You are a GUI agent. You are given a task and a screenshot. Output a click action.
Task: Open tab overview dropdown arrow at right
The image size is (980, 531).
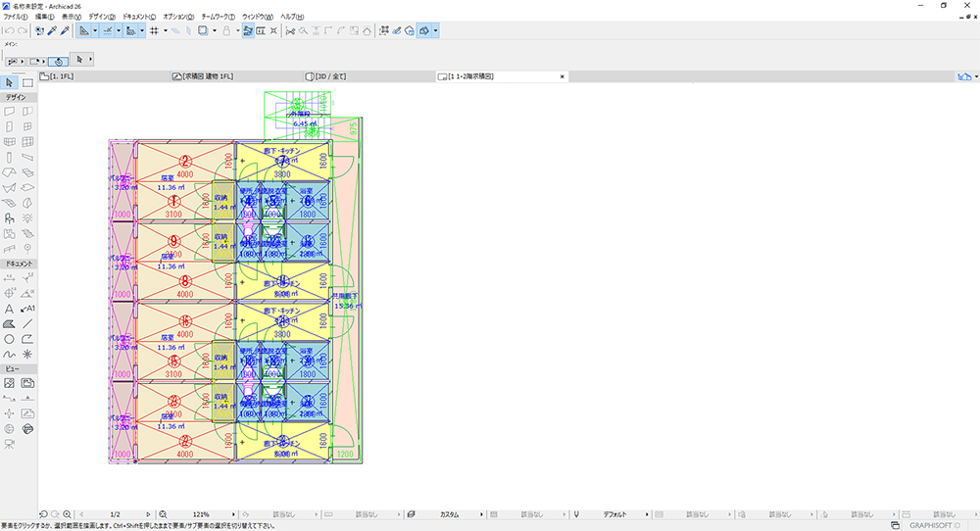pos(976,76)
